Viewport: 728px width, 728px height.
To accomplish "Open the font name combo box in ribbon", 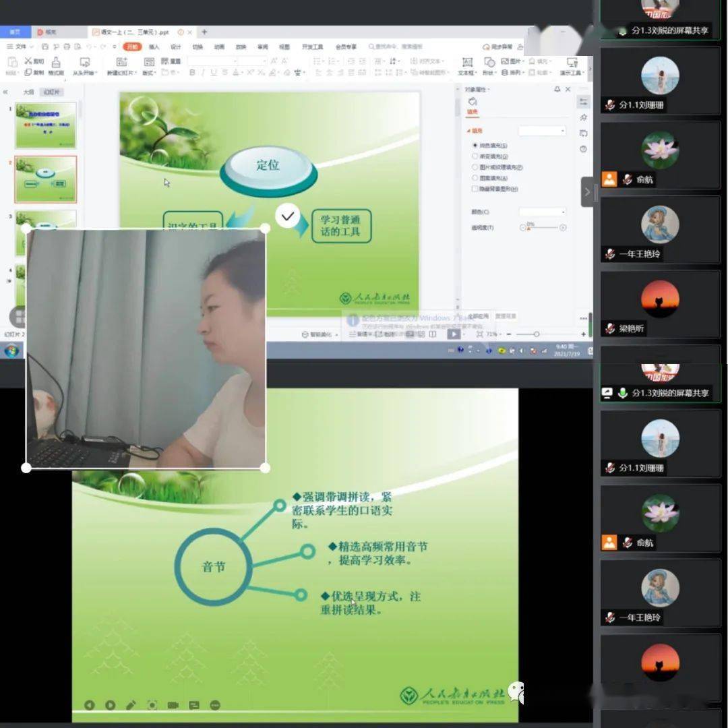I will 212,61.
